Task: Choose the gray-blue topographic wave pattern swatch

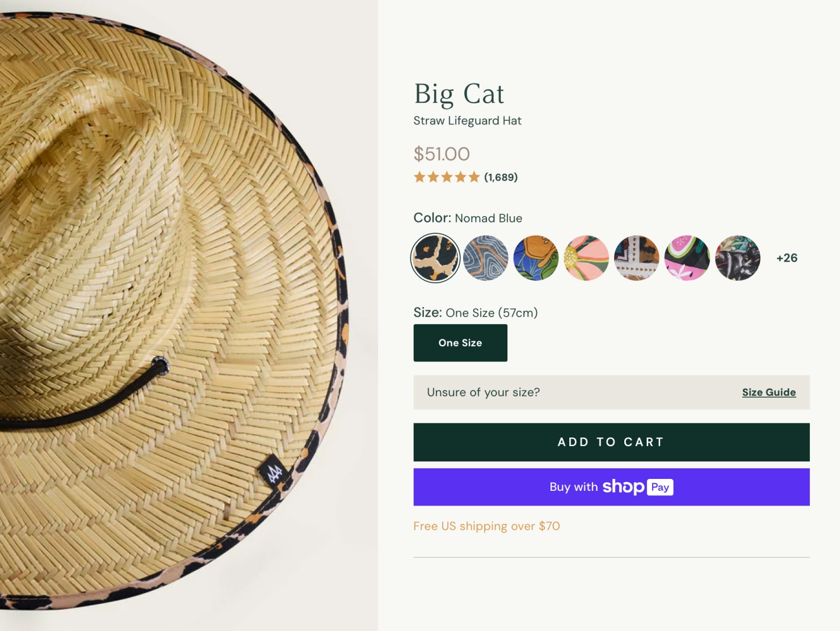Action: click(485, 258)
